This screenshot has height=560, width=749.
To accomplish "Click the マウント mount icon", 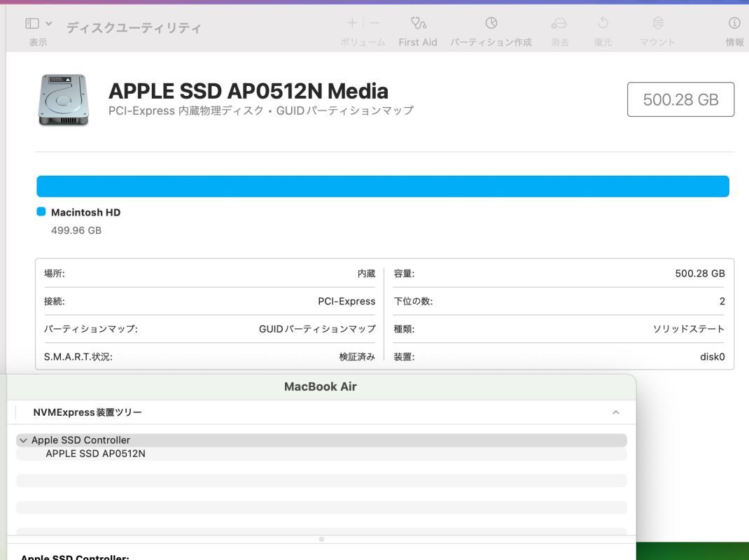I will point(658,22).
